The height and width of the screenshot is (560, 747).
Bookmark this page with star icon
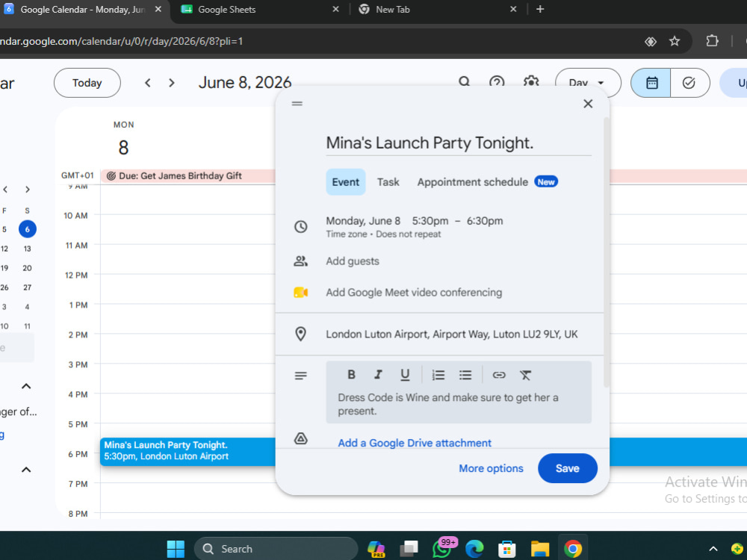click(674, 41)
